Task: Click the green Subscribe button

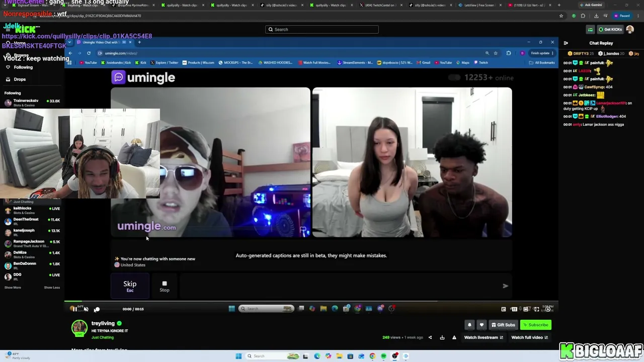Action: (x=535, y=325)
